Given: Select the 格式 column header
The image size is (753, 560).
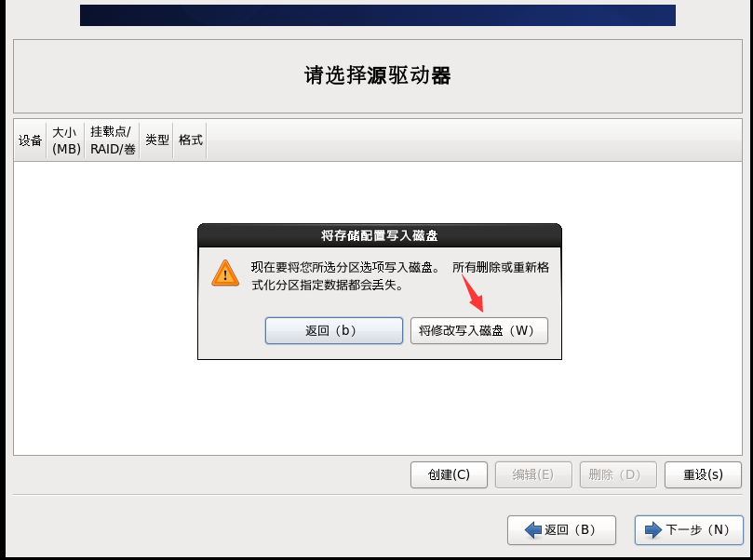Looking at the screenshot, I should click(x=190, y=140).
